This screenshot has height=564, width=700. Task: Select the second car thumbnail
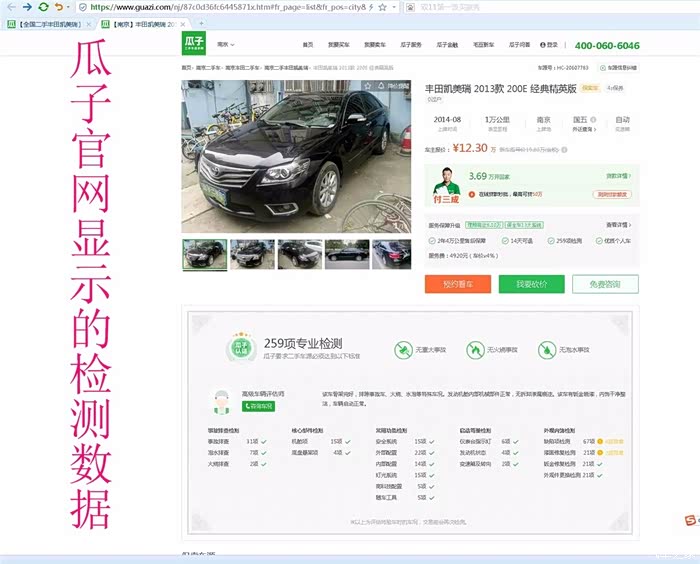tap(252, 254)
